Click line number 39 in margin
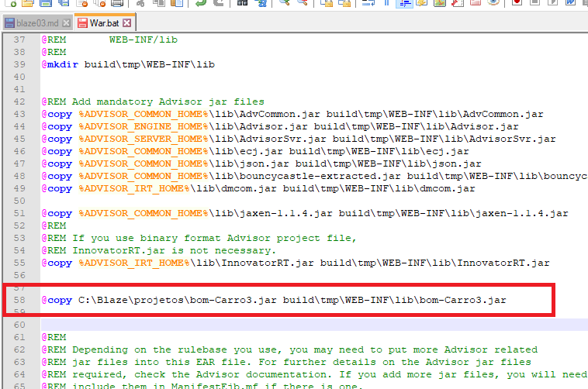Screen dimensions: 588x389 tap(19, 64)
